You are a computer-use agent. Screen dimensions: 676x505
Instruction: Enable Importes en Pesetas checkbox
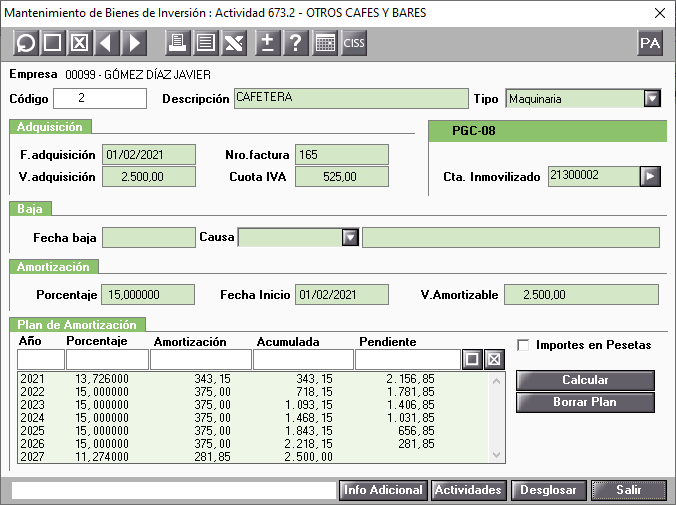(x=523, y=345)
